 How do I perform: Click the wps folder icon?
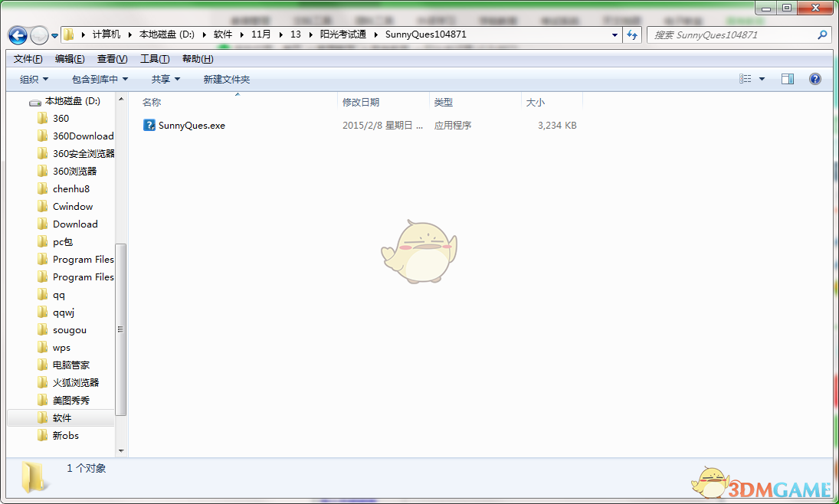tap(42, 348)
